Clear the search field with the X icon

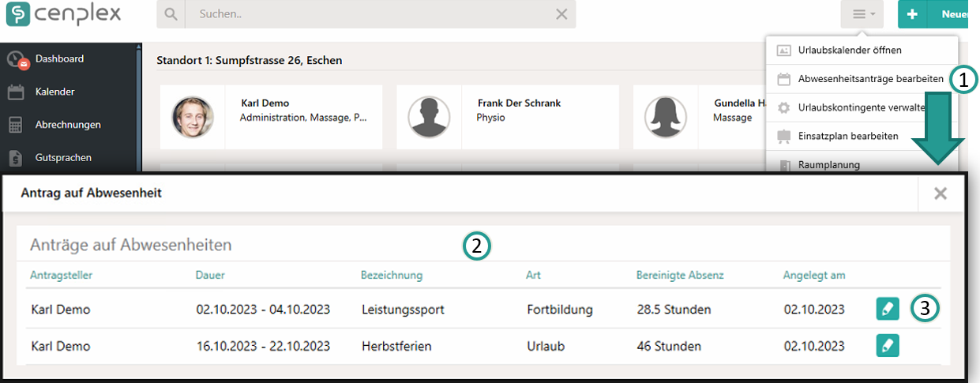pos(561,14)
